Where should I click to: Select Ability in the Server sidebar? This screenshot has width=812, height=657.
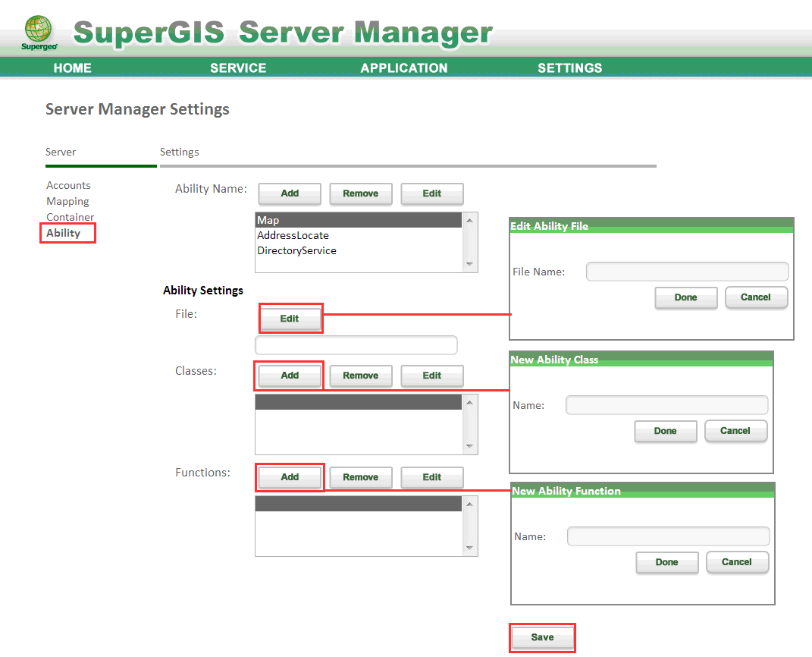click(64, 233)
